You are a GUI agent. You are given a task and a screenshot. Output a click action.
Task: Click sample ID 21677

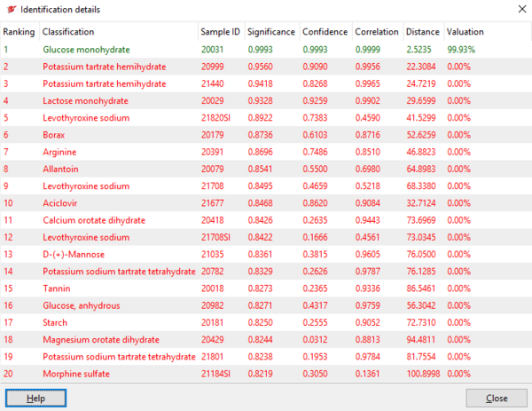[213, 203]
